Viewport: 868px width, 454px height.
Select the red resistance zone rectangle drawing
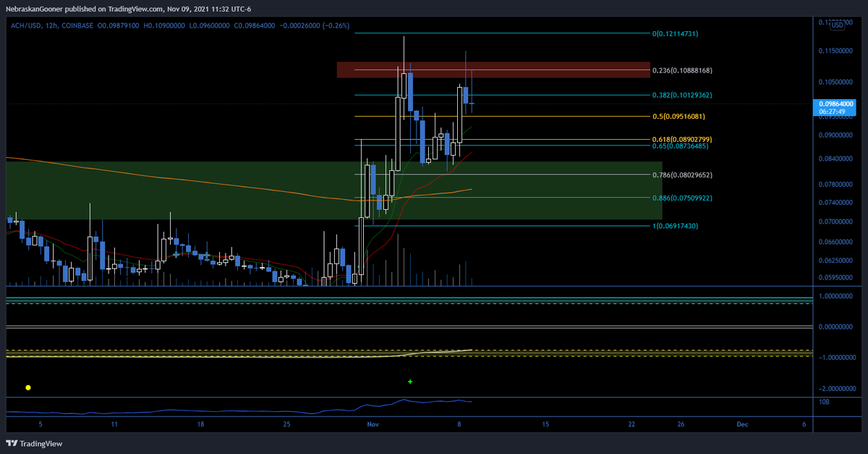click(493, 70)
